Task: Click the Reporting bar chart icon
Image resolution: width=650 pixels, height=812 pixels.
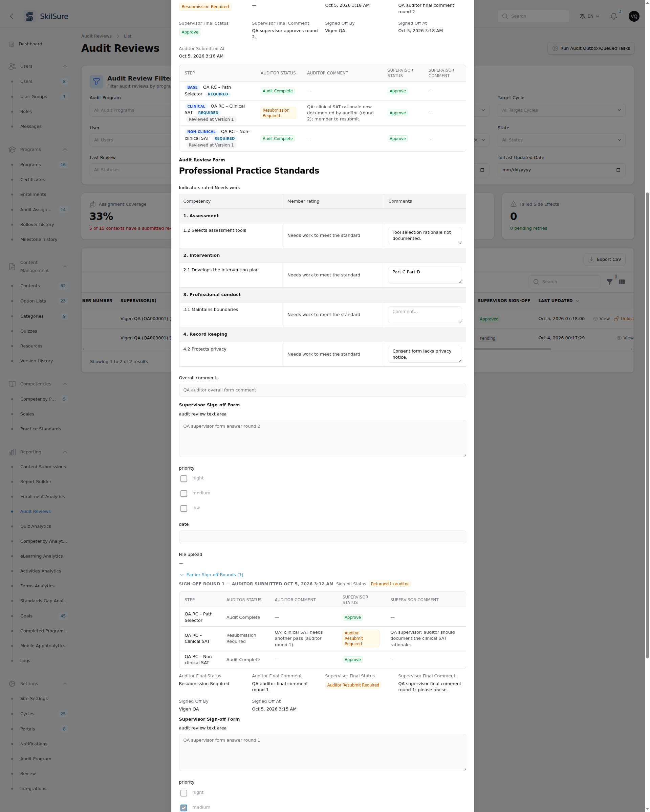Action: pyautogui.click(x=12, y=452)
